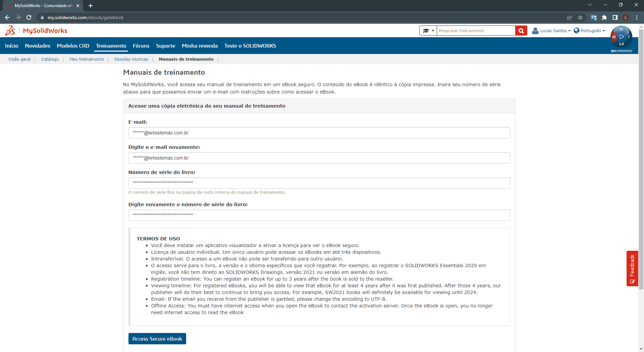The image size is (644, 352).
Task: Click the TERMOS DE USO heading
Action: point(158,239)
